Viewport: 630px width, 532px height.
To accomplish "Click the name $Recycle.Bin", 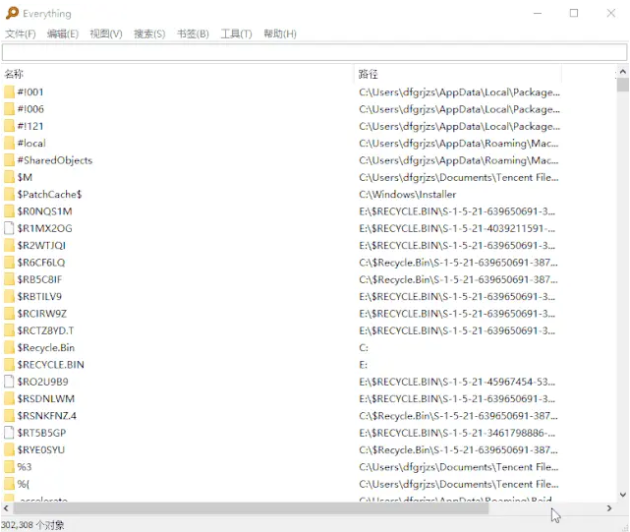I will [46, 348].
